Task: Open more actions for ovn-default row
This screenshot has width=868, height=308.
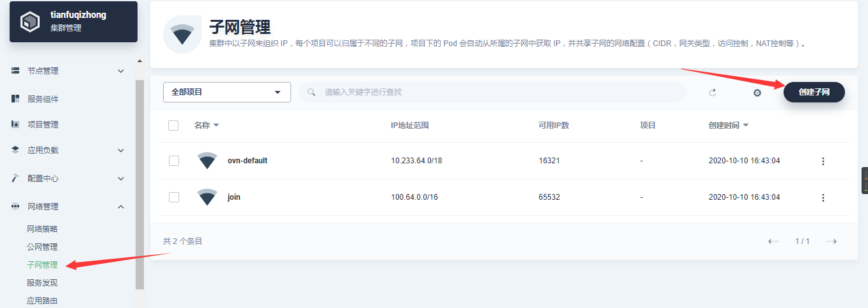Action: (823, 161)
